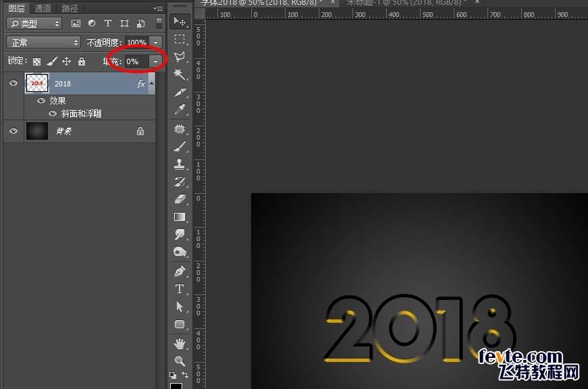Toggle lock position
Screen dimensions: 588x389
pos(66,61)
